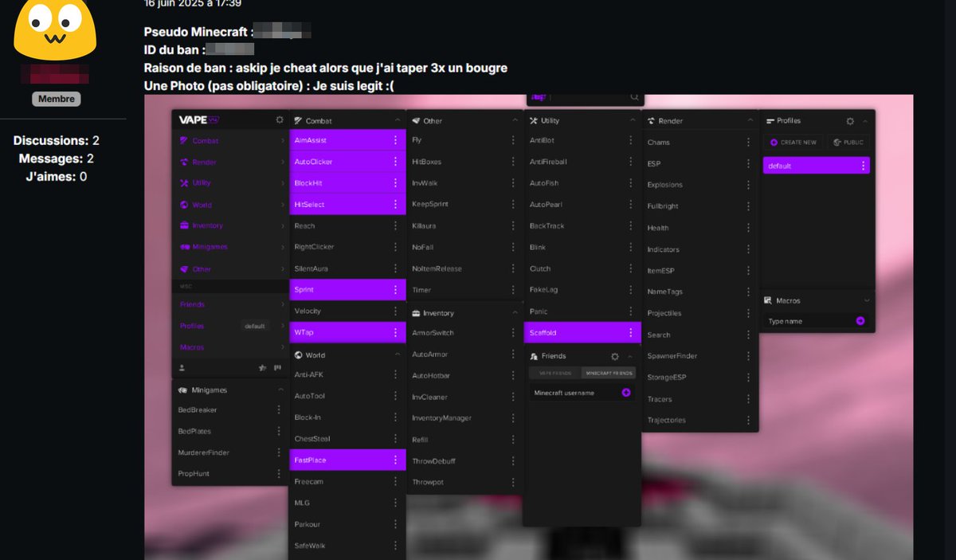956x560 pixels.
Task: Open ESP module options three-dot menu
Action: coord(748,163)
